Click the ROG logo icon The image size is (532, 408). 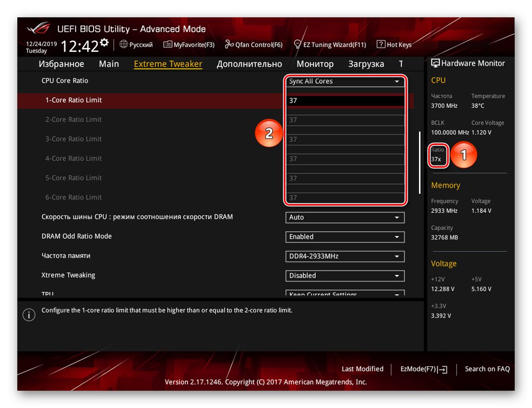38,29
